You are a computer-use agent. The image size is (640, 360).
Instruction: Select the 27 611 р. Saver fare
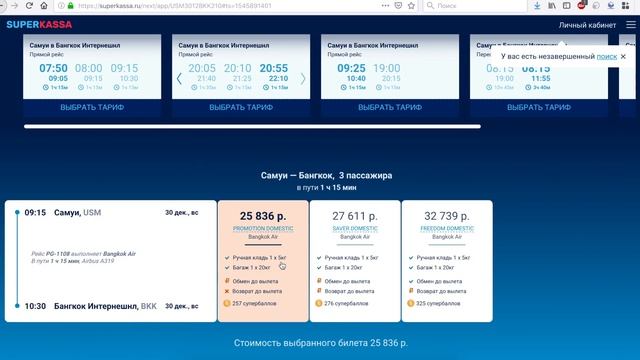point(355,261)
